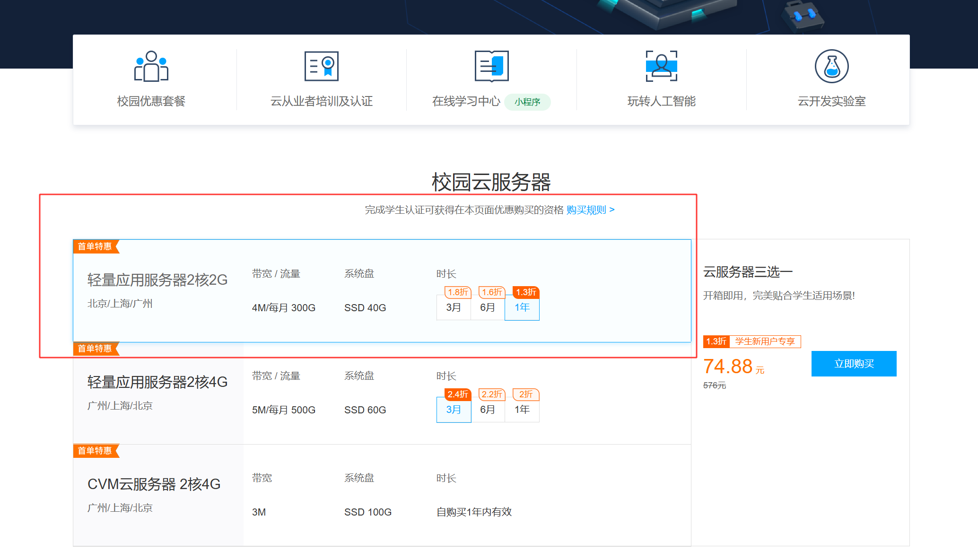This screenshot has width=978, height=560.
Task: Select the 轻量应用服务器2核2G plan card
Action: tap(382, 291)
